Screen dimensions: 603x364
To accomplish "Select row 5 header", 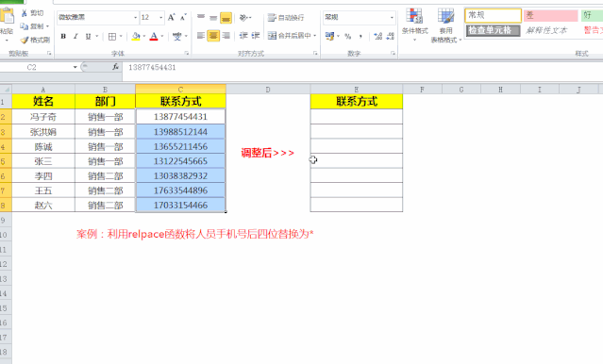I will [6, 161].
